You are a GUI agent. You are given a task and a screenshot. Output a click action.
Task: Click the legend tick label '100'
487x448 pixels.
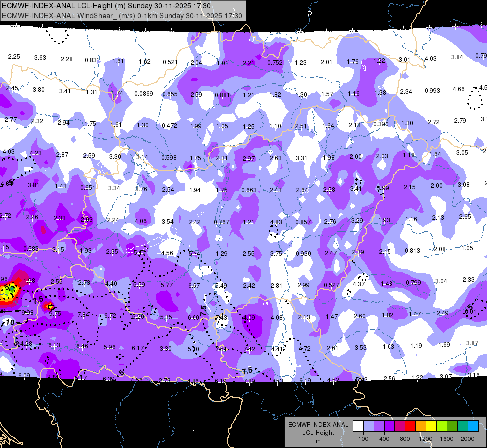(363, 439)
